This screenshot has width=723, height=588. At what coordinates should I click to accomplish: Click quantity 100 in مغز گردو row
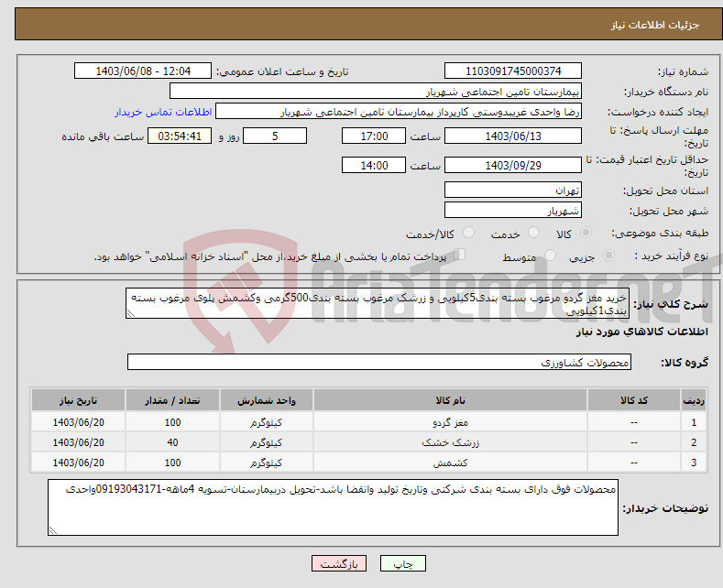tap(172, 422)
